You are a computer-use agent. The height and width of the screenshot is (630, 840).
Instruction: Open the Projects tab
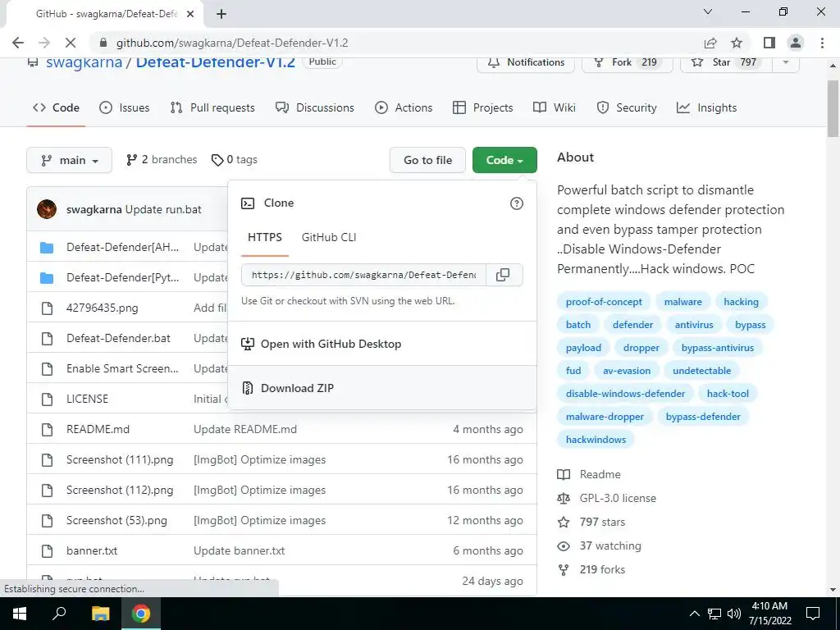coord(482,107)
